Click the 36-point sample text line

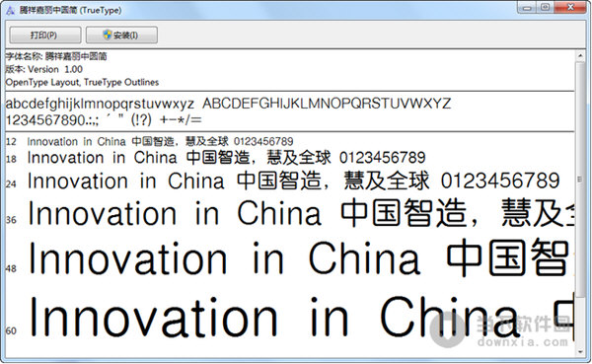tap(301, 214)
